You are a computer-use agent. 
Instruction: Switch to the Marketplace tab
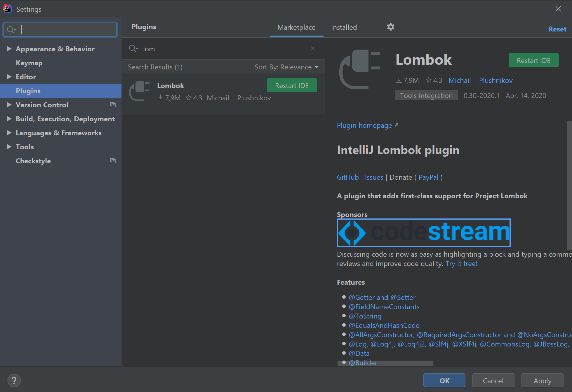[296, 27]
